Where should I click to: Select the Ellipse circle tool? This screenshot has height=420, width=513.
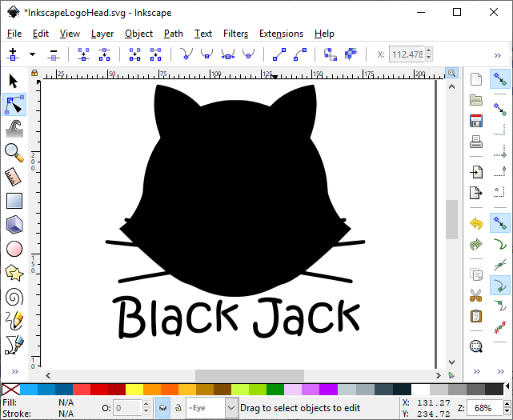(14, 249)
